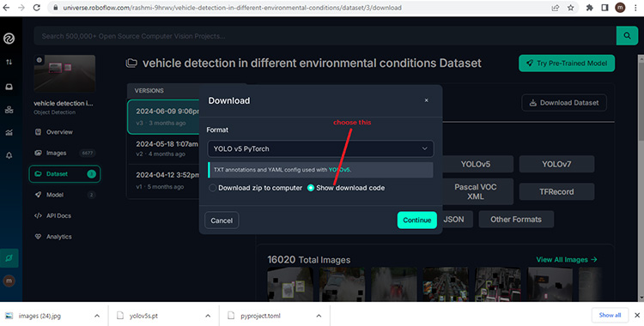This screenshot has height=326, width=644.
Task: Choose the Pascal VOC XML format button
Action: (x=477, y=192)
